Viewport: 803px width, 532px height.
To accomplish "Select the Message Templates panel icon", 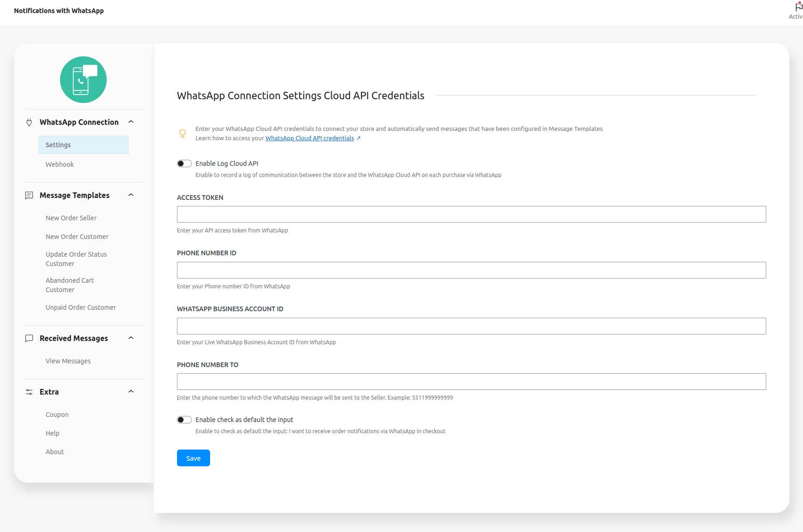I will [29, 195].
